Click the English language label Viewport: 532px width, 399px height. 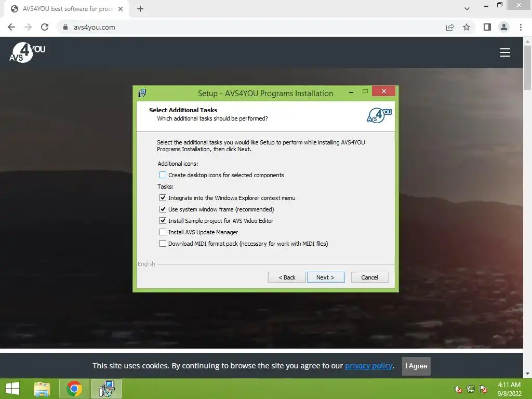point(146,264)
